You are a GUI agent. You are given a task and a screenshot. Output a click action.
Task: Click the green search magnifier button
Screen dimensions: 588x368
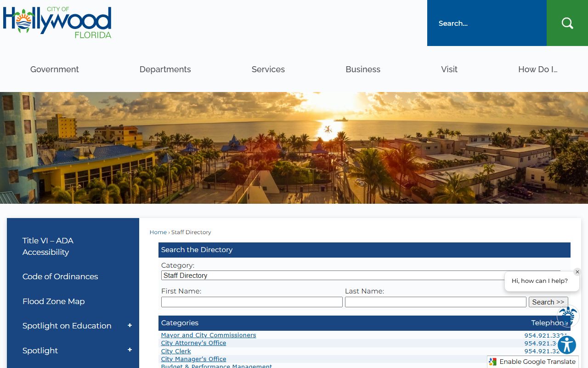567,23
